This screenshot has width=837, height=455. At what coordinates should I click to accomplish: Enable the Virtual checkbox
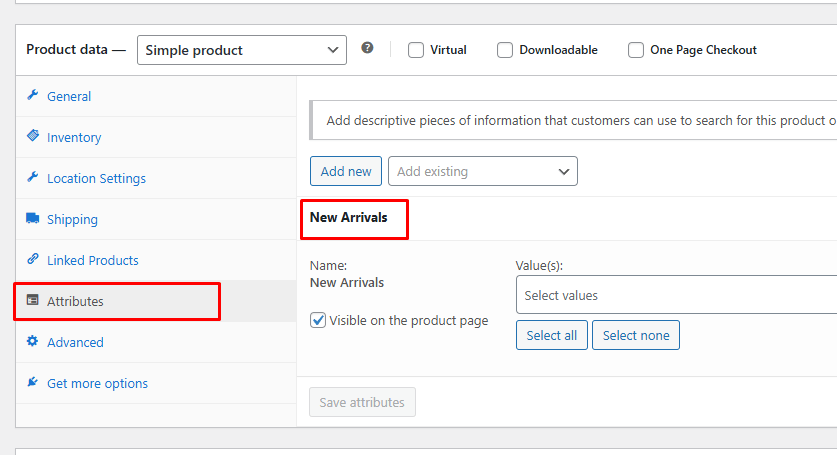pos(416,50)
